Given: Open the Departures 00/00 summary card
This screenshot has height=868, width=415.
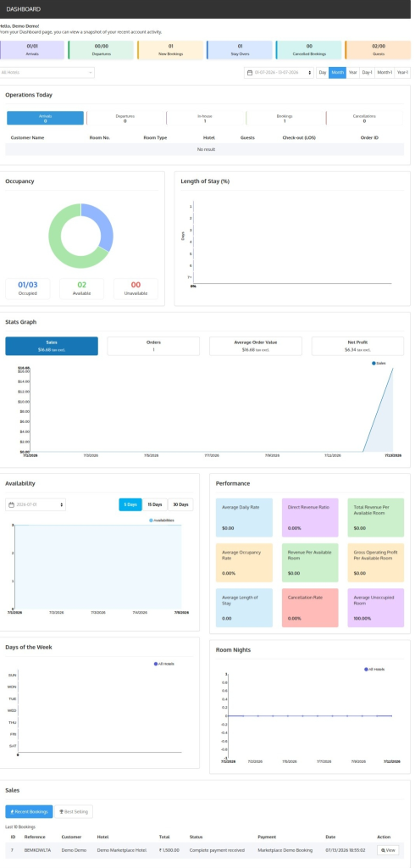Looking at the screenshot, I should [x=102, y=50].
